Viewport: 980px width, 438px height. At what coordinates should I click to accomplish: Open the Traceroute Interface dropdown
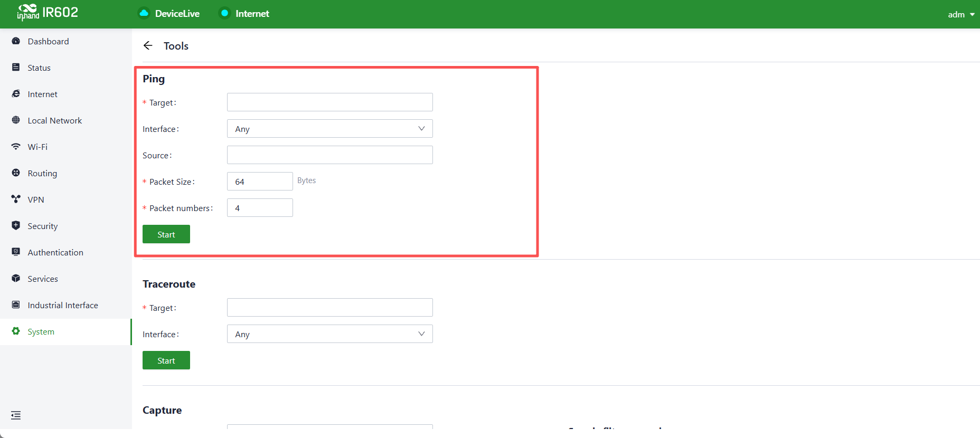click(330, 334)
